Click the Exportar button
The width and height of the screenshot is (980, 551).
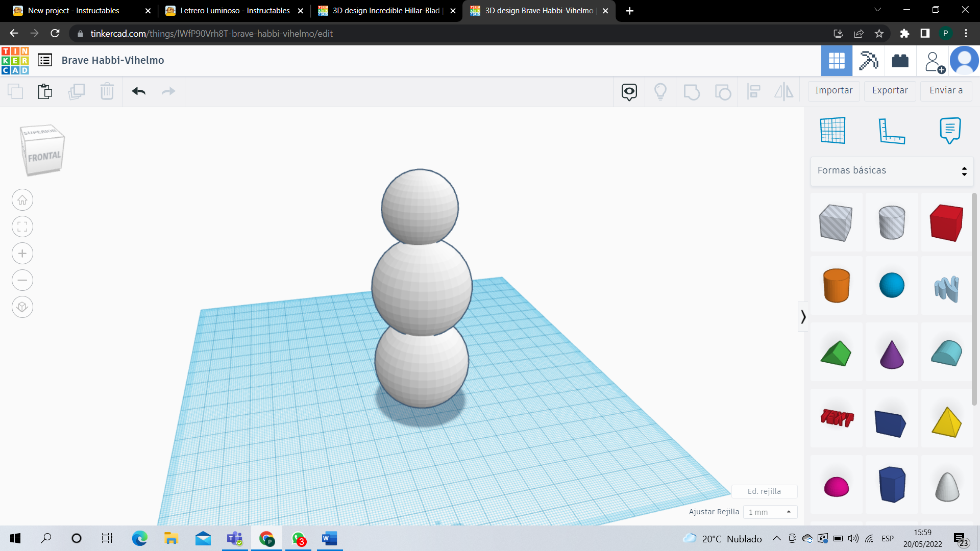coord(890,91)
